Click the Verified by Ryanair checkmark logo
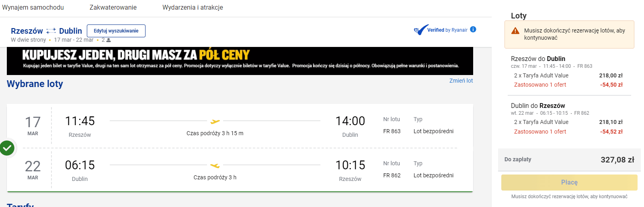The image size is (644, 207). click(x=421, y=30)
